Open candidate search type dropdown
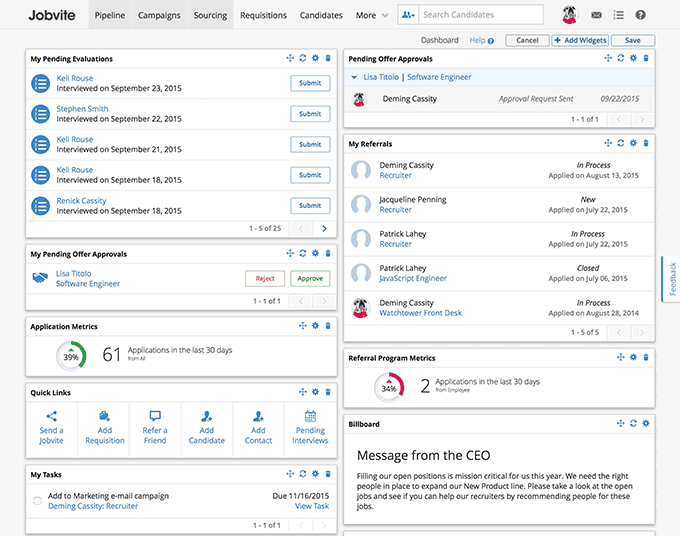This screenshot has width=680, height=536. click(x=408, y=15)
